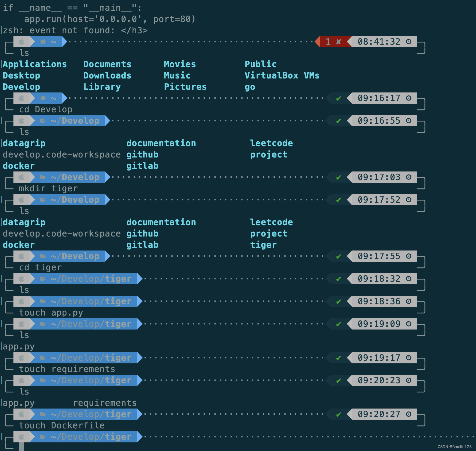Click the Apple icon in the 08:41:32 prompt
This screenshot has width=476, height=451.
[x=22, y=42]
